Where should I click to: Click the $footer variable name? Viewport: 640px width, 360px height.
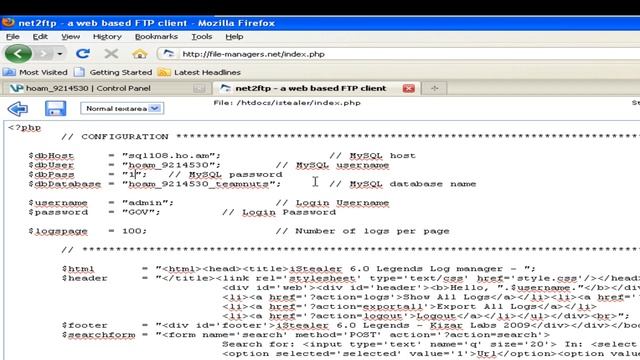(x=84, y=325)
